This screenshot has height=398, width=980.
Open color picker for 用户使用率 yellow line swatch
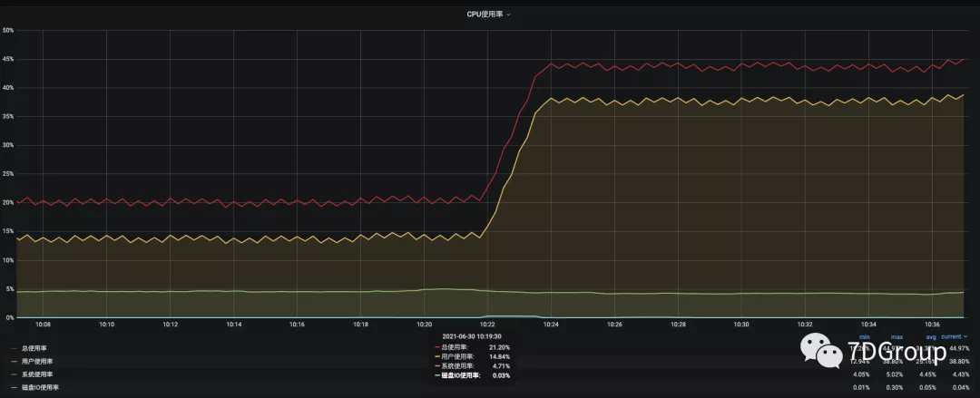(15, 361)
